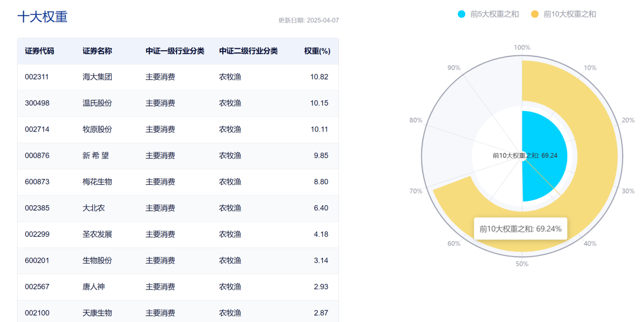Select stock code 002311
Image resolution: width=644 pixels, height=322 pixels.
37,77
